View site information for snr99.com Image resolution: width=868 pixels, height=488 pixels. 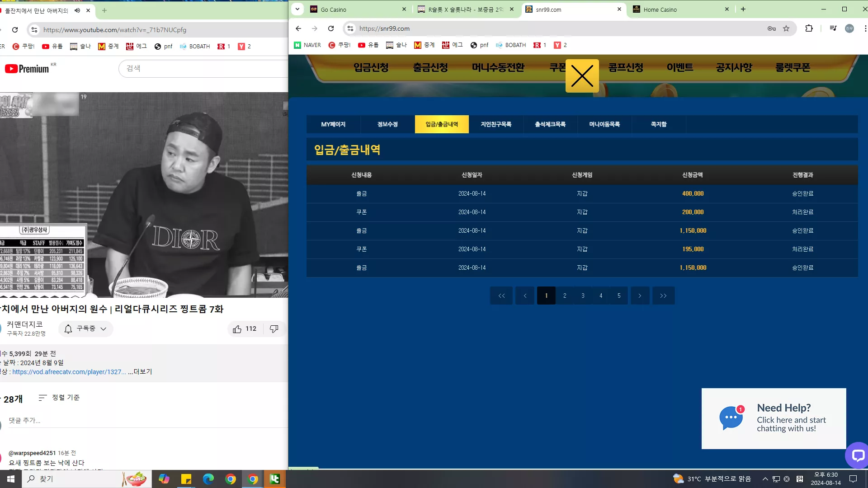coord(350,28)
